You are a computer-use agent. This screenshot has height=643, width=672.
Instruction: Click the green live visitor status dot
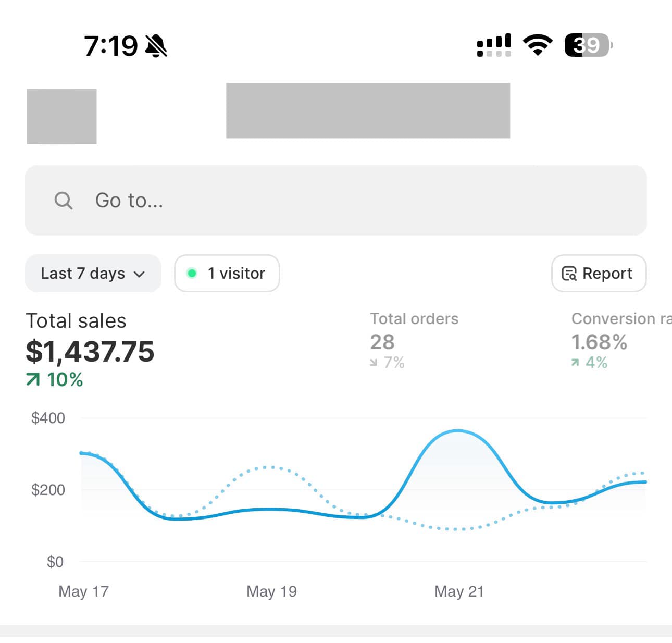[x=192, y=273]
